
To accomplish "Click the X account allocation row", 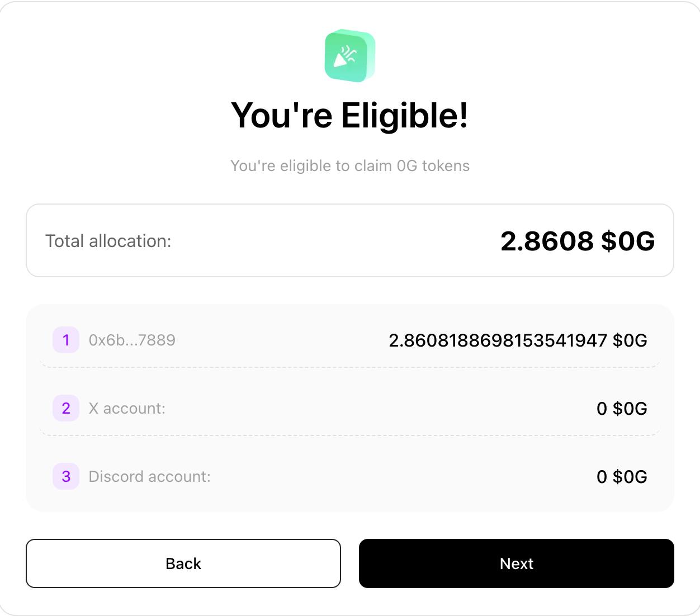I will [x=350, y=408].
